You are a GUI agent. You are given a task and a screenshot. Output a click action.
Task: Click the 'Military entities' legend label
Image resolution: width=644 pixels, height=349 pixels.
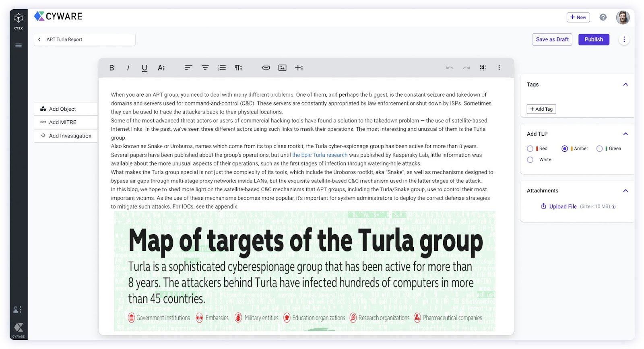(261, 318)
